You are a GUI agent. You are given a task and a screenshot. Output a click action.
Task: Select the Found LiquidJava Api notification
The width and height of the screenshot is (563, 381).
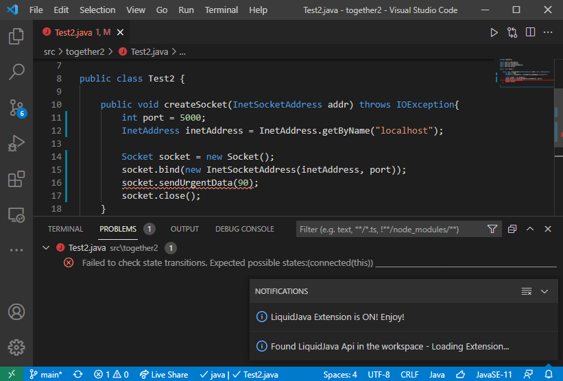pyautogui.click(x=404, y=346)
